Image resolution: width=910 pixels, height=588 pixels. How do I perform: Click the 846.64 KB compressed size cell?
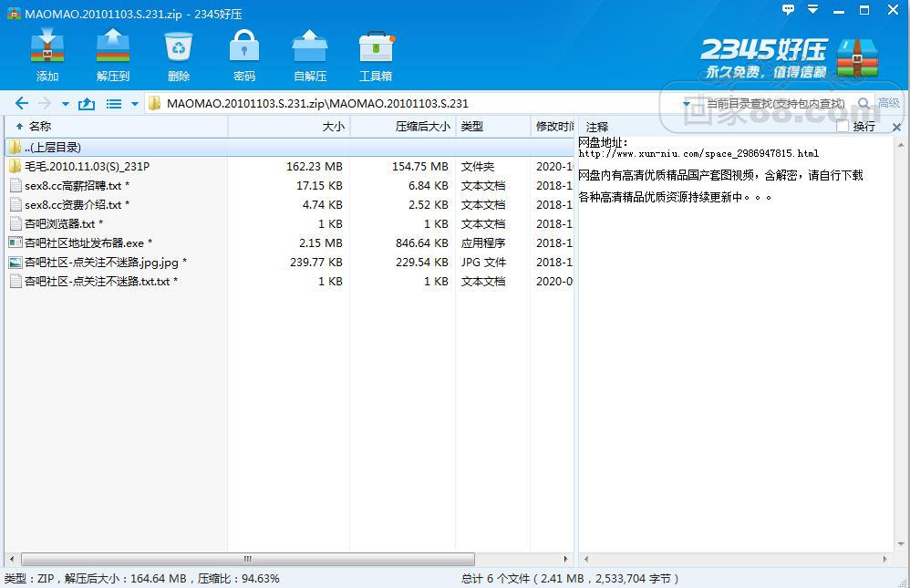point(422,243)
